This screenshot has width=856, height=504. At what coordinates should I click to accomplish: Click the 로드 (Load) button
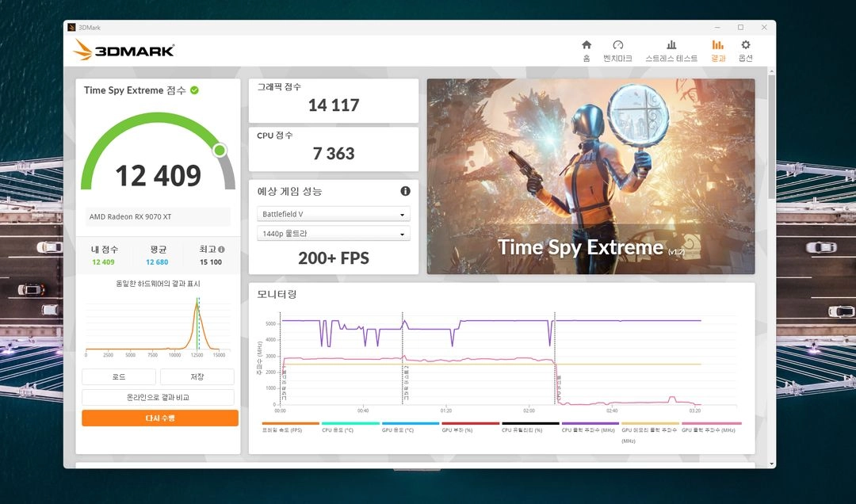click(118, 376)
